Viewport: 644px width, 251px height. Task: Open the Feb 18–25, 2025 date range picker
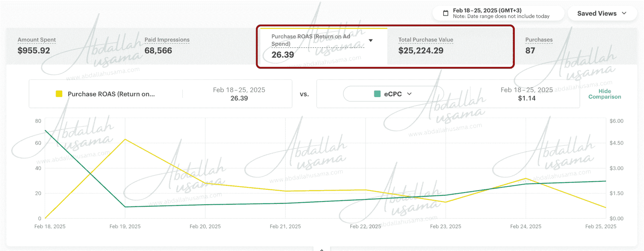click(501, 13)
